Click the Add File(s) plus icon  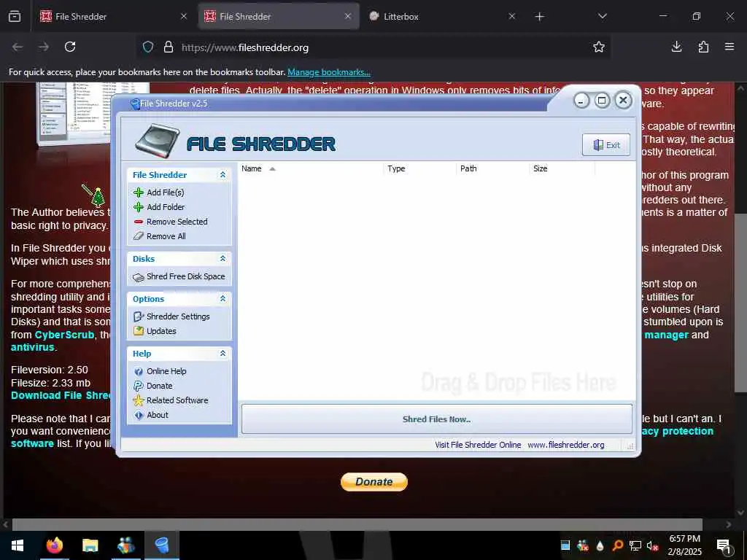pyautogui.click(x=138, y=192)
